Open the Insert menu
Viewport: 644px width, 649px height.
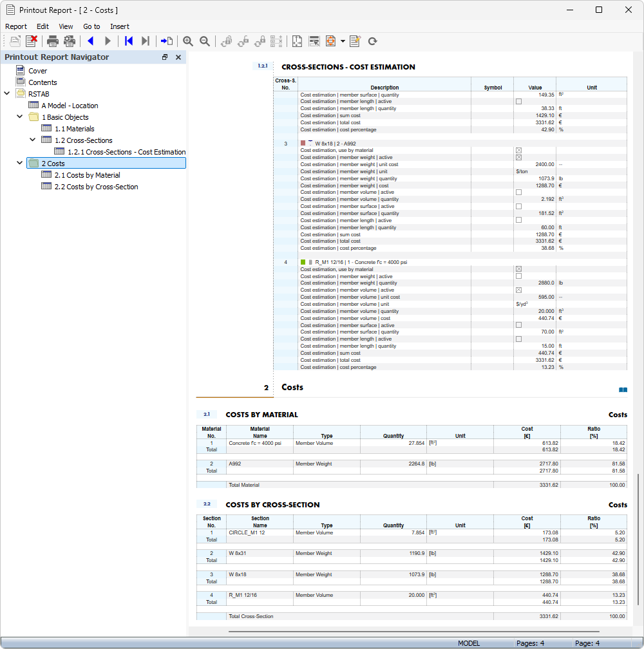120,26
